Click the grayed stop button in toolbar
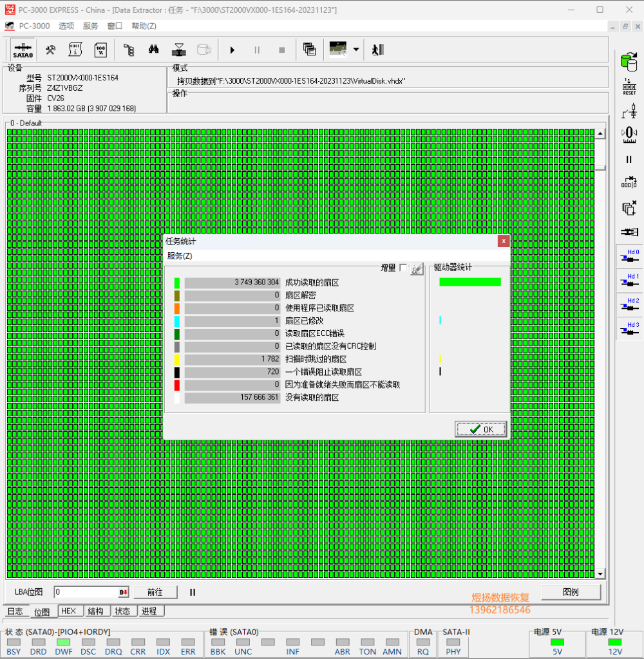 [282, 50]
